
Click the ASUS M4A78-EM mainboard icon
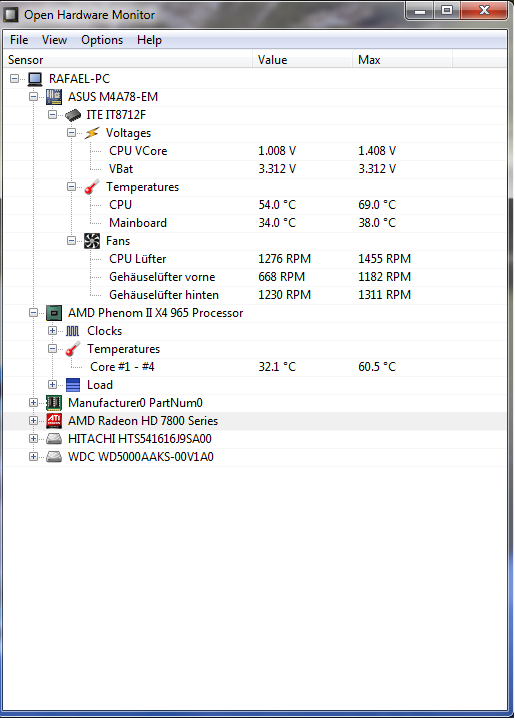(x=54, y=97)
